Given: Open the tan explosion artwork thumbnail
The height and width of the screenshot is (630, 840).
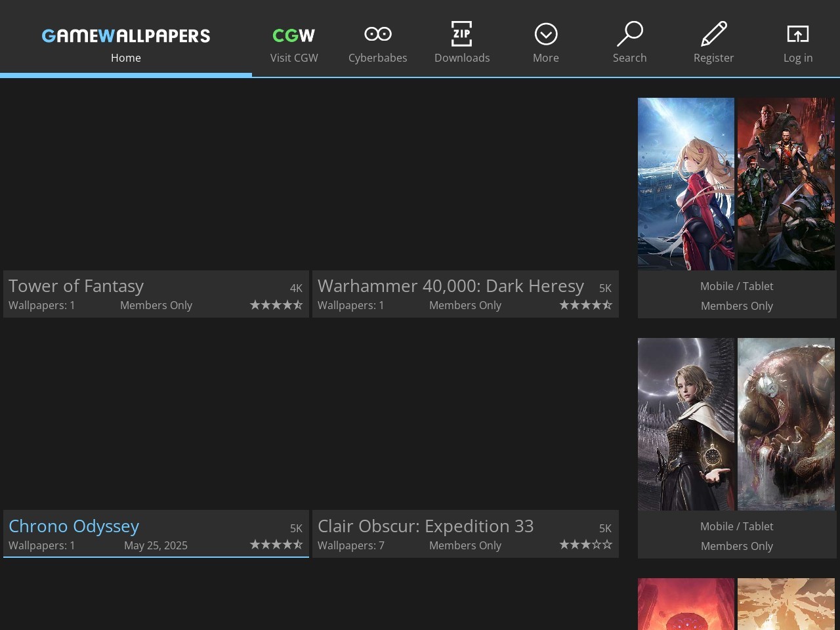Looking at the screenshot, I should click(x=786, y=604).
